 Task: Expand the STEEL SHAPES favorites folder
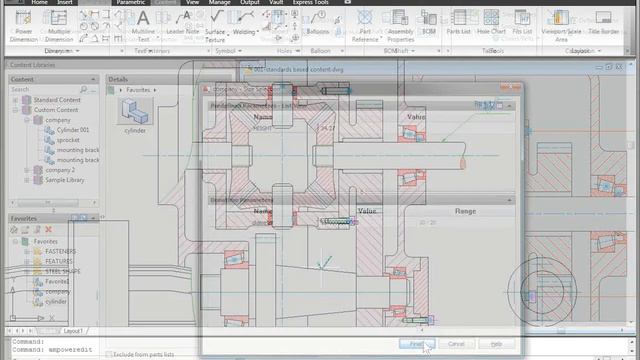pyautogui.click(x=27, y=271)
